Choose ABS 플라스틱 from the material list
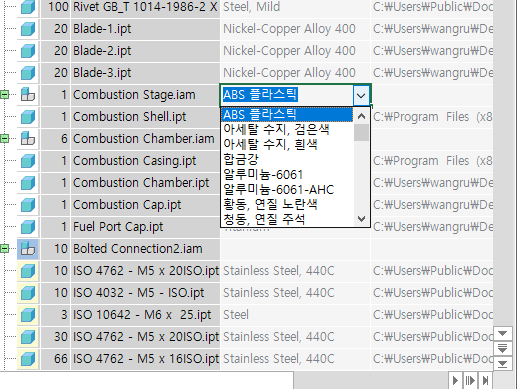Image resolution: width=521 pixels, height=389 pixels. coord(287,115)
